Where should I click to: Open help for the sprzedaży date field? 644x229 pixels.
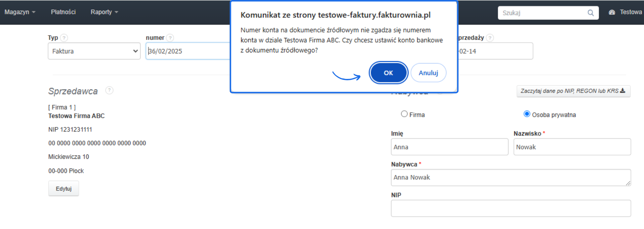[490, 38]
